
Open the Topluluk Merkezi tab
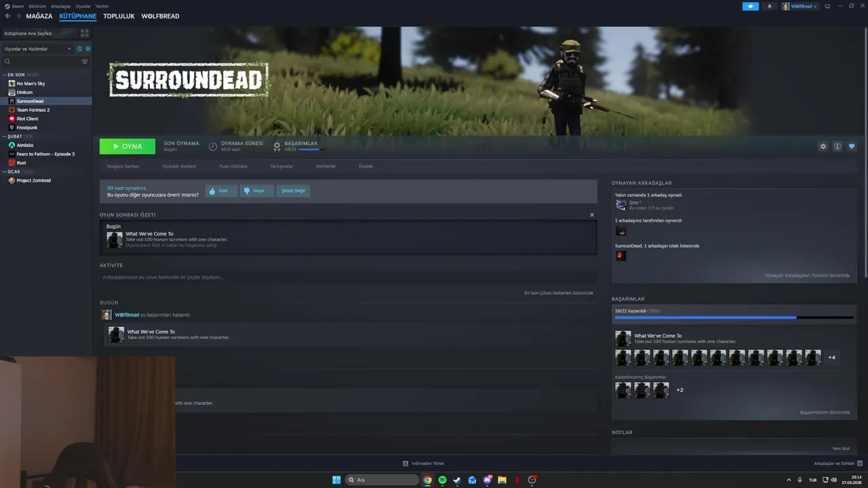click(x=179, y=166)
